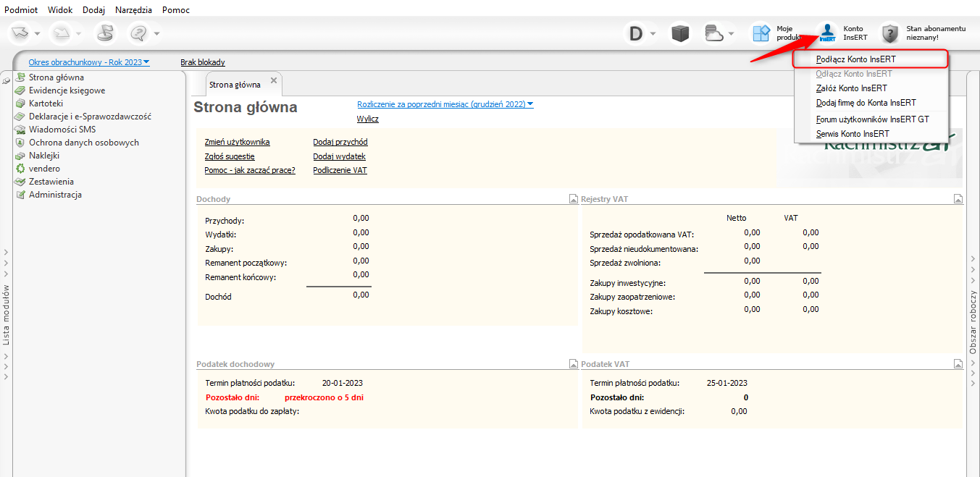980x477 pixels.
Task: Click Dodaj przychód link
Action: (340, 142)
